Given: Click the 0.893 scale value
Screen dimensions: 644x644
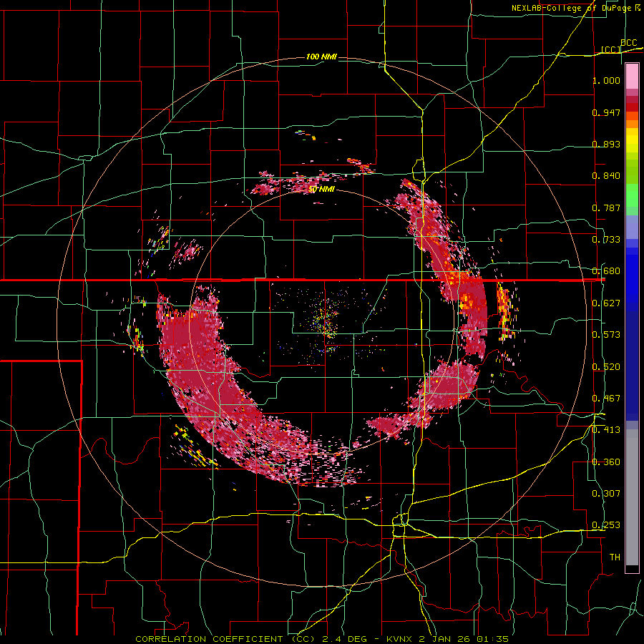Looking at the screenshot, I should pos(606,144).
